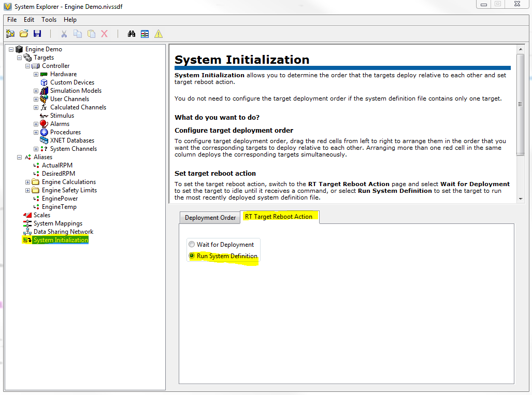The height and width of the screenshot is (395, 532).
Task: Select the Run System Definition radio button
Action: tap(192, 256)
